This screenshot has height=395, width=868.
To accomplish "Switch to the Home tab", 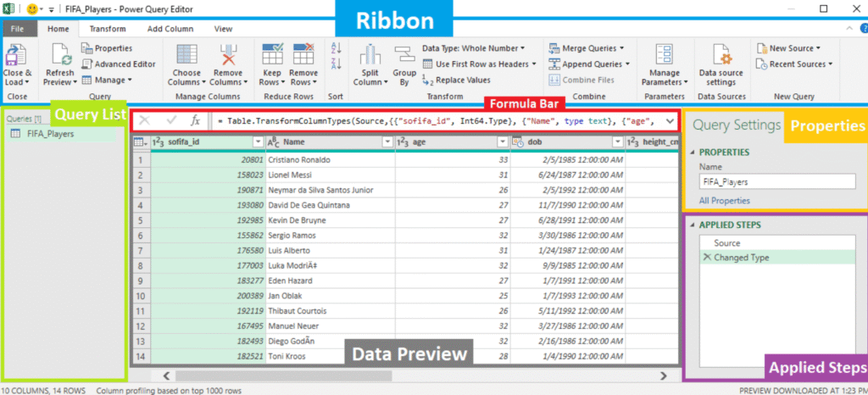I will click(x=58, y=29).
